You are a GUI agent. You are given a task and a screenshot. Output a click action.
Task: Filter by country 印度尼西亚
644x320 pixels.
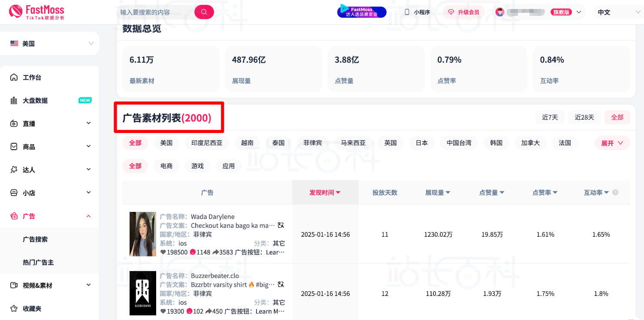coord(207,143)
